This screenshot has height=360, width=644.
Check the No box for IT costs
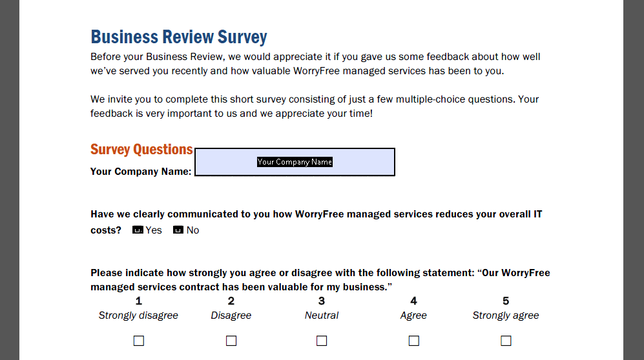(x=178, y=230)
